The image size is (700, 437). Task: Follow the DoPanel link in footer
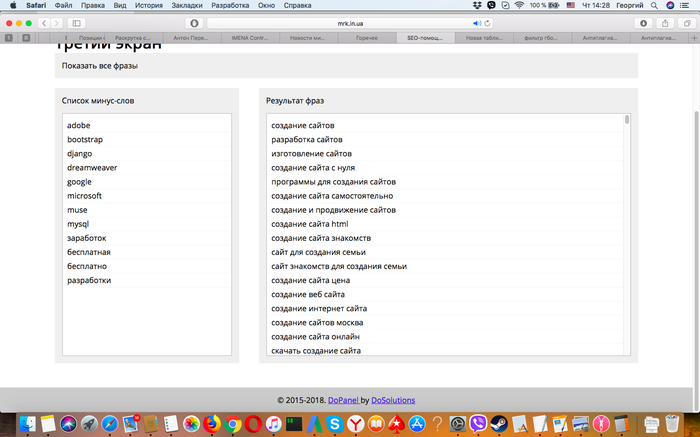[342, 400]
